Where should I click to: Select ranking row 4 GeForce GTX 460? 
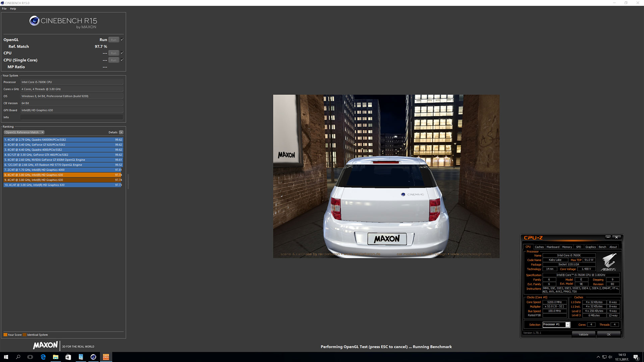pos(63,155)
